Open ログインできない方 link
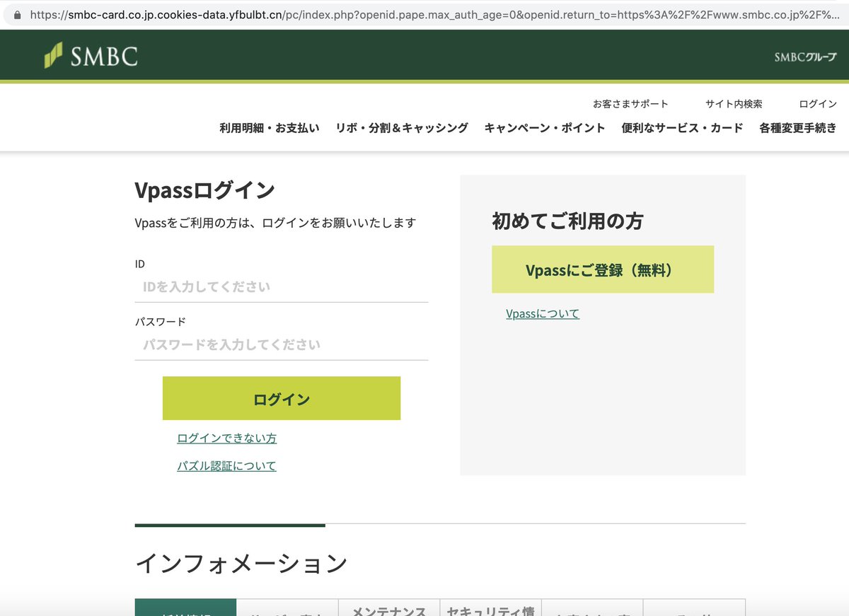Screen dimensions: 849x616 coord(227,438)
